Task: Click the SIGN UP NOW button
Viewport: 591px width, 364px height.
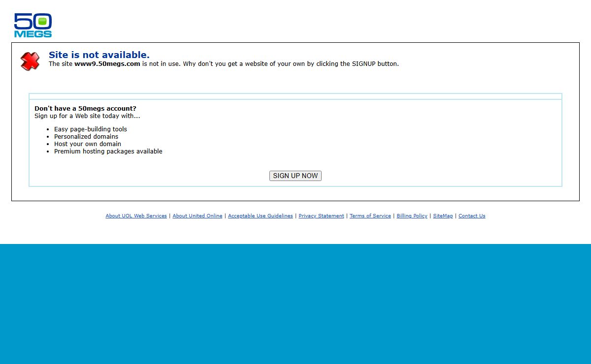Action: (x=295, y=176)
